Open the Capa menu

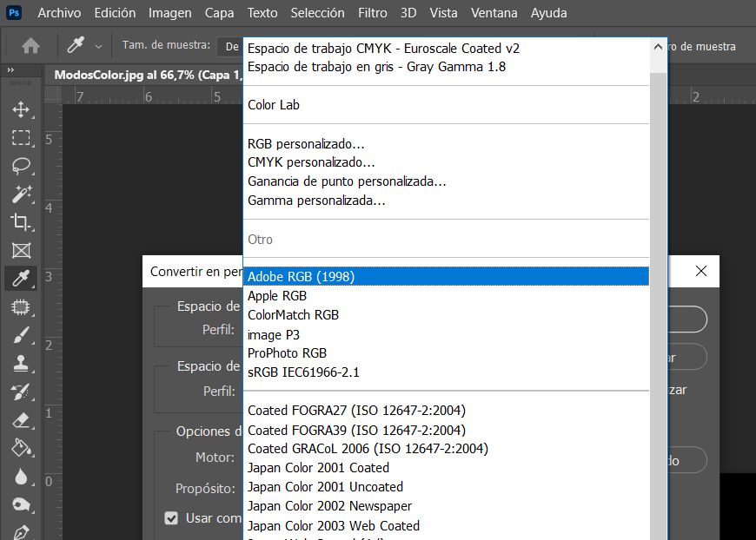(219, 13)
